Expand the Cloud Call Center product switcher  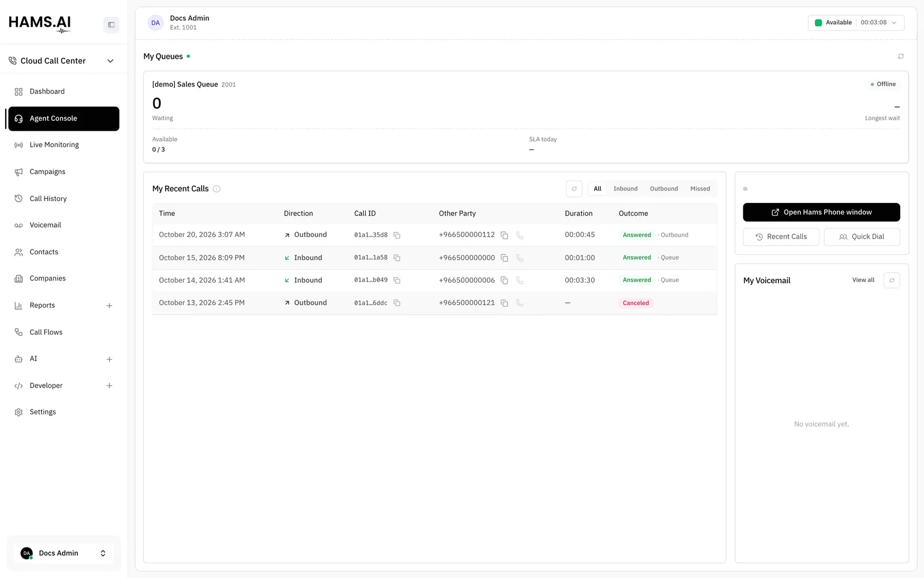tap(61, 61)
